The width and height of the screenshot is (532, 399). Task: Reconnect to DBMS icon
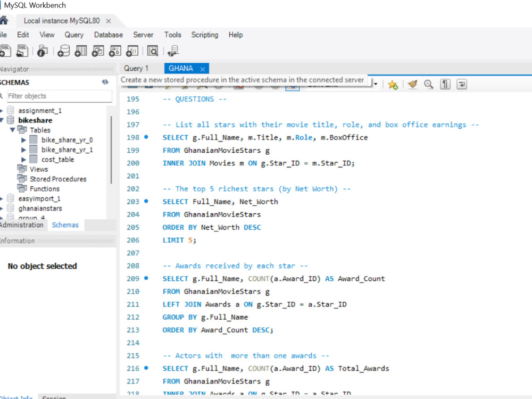pos(173,51)
